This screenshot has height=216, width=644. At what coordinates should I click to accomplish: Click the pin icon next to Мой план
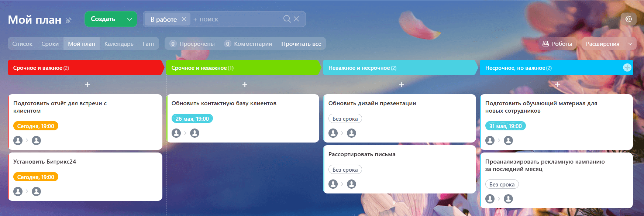pyautogui.click(x=68, y=20)
